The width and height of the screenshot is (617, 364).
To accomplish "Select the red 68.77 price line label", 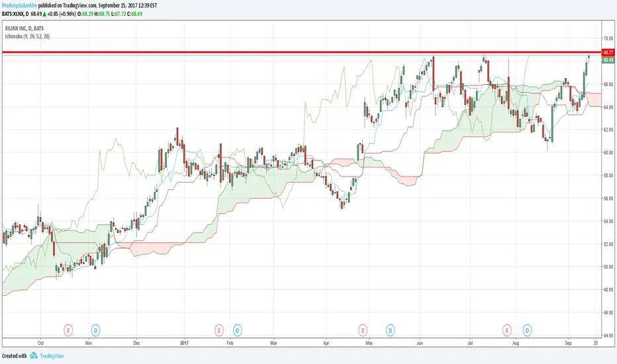I will [x=608, y=52].
